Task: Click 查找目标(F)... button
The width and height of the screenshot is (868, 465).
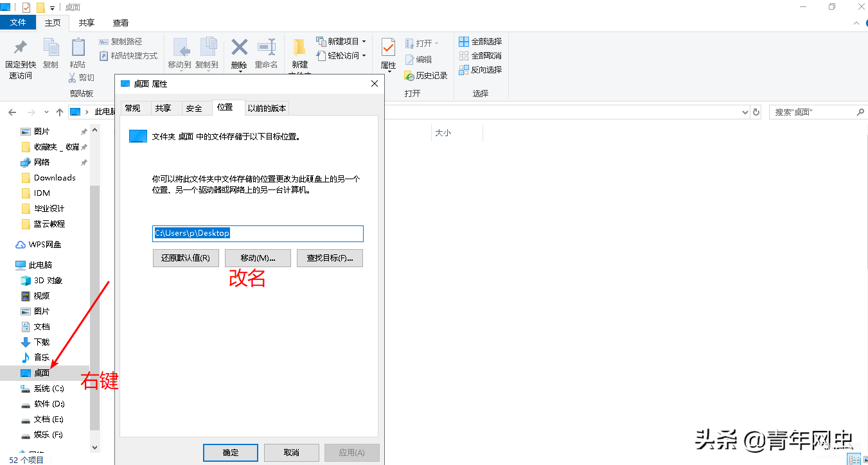Action: point(330,258)
